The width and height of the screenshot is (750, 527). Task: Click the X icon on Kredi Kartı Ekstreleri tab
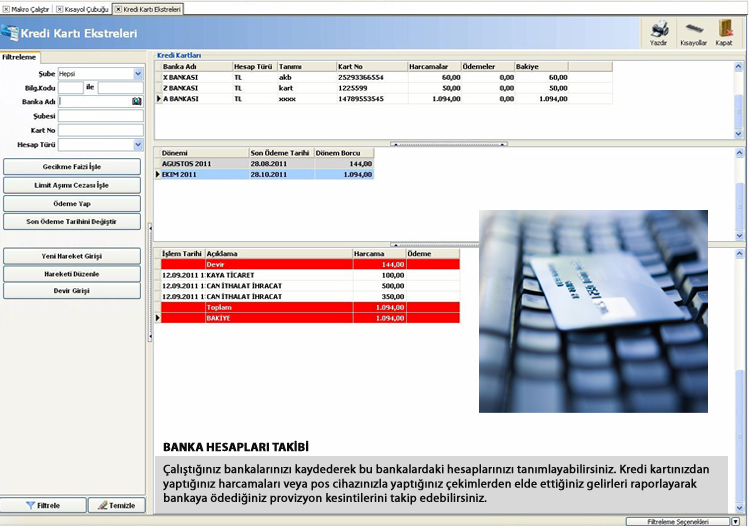(x=118, y=8)
